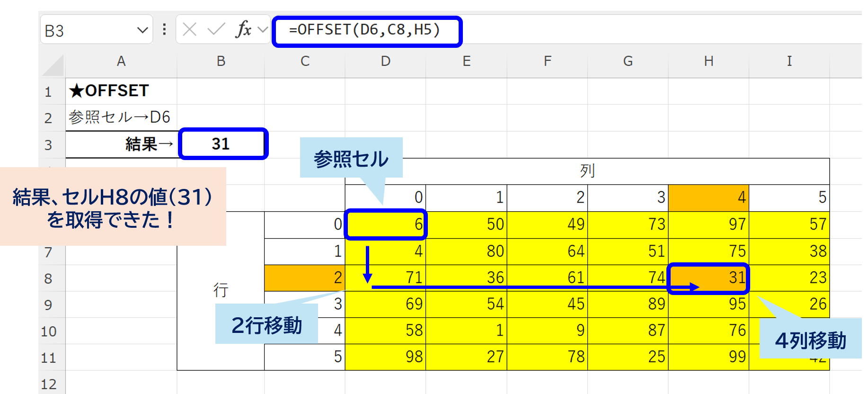The image size is (868, 394).
Task: Click the Cancel (X) icon in formula bar
Action: 190,30
